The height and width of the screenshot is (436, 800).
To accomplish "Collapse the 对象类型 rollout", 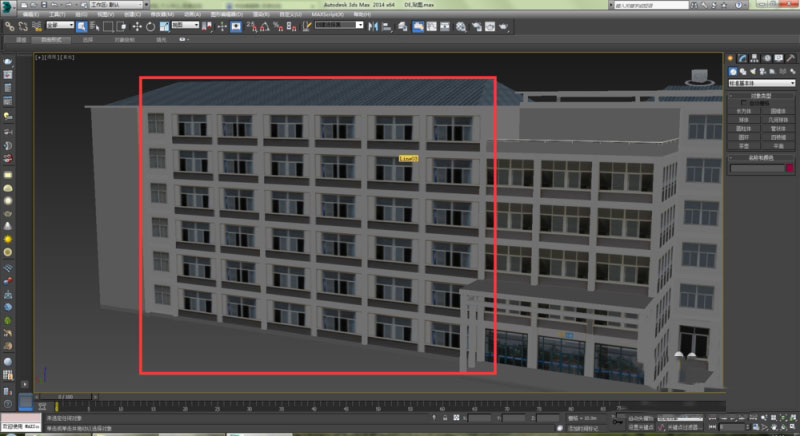I will 761,96.
